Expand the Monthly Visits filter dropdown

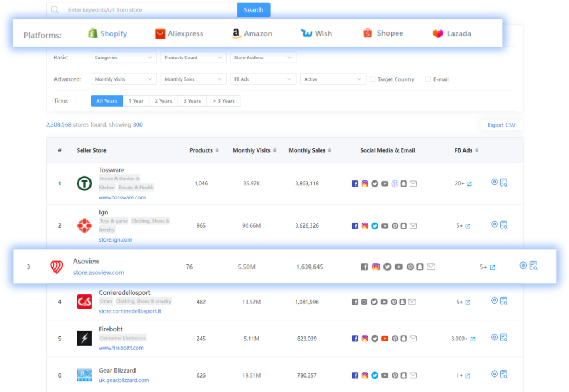click(x=123, y=79)
